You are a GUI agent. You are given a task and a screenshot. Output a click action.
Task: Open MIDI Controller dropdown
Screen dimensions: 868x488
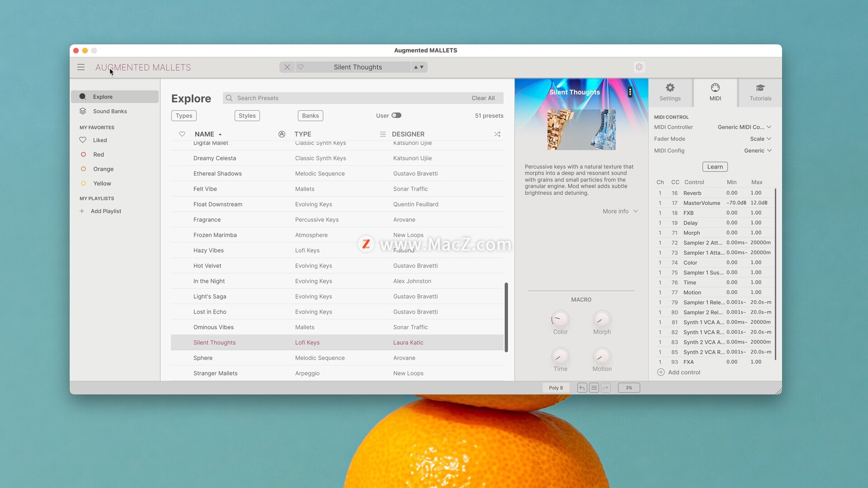(x=744, y=127)
